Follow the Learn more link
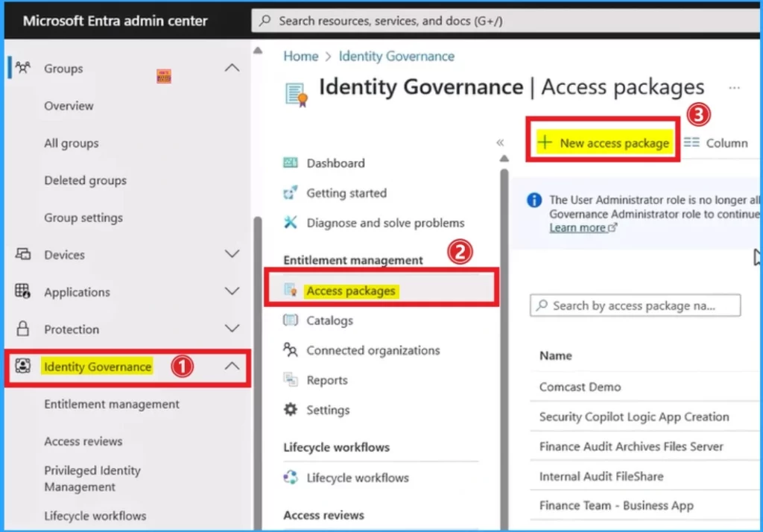Viewport: 763px width, 532px height. tap(583, 227)
